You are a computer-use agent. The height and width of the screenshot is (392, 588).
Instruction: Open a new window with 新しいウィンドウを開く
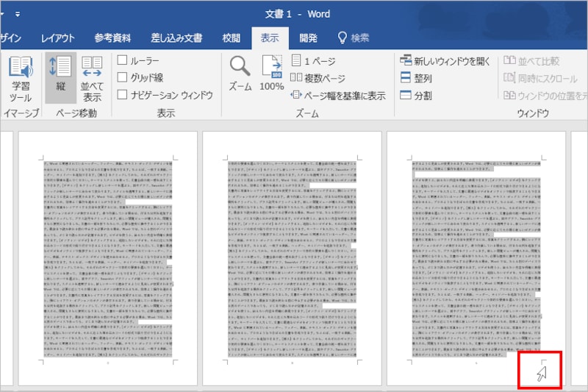pyautogui.click(x=445, y=61)
